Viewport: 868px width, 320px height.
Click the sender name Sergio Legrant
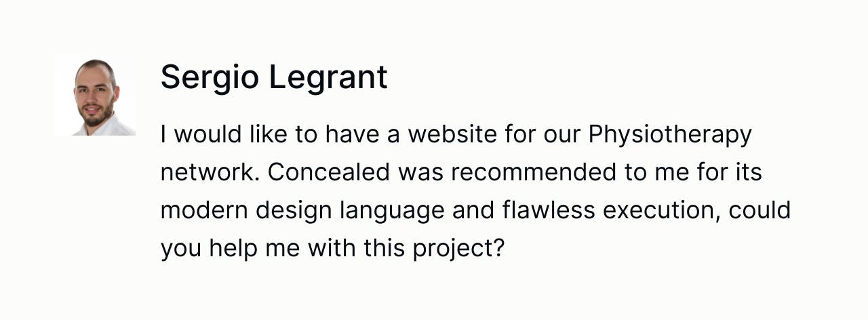[274, 77]
